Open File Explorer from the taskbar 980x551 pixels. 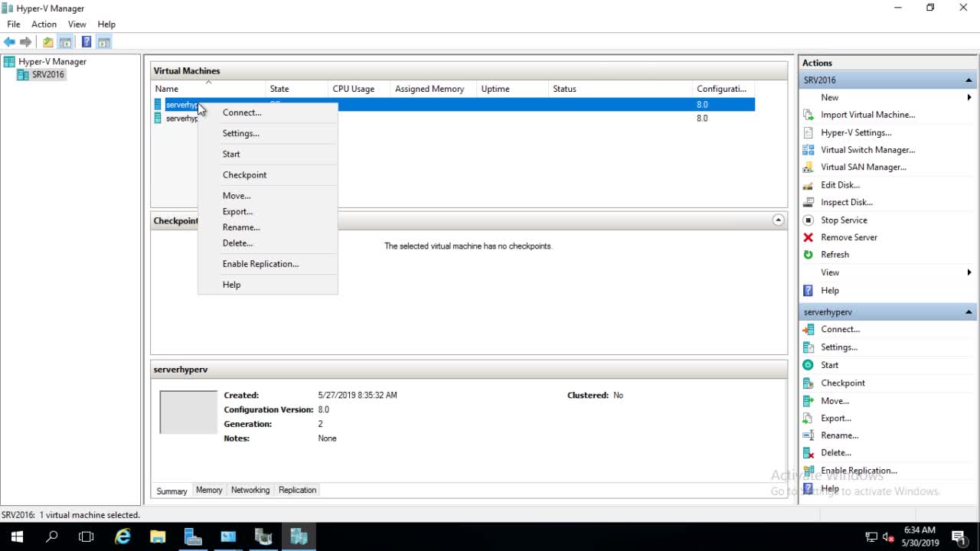pyautogui.click(x=158, y=536)
